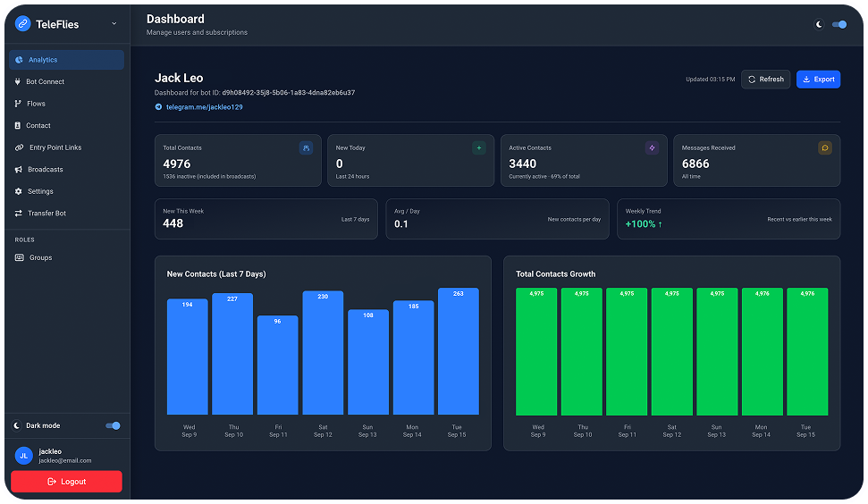Click the Flows branch icon

click(x=18, y=104)
